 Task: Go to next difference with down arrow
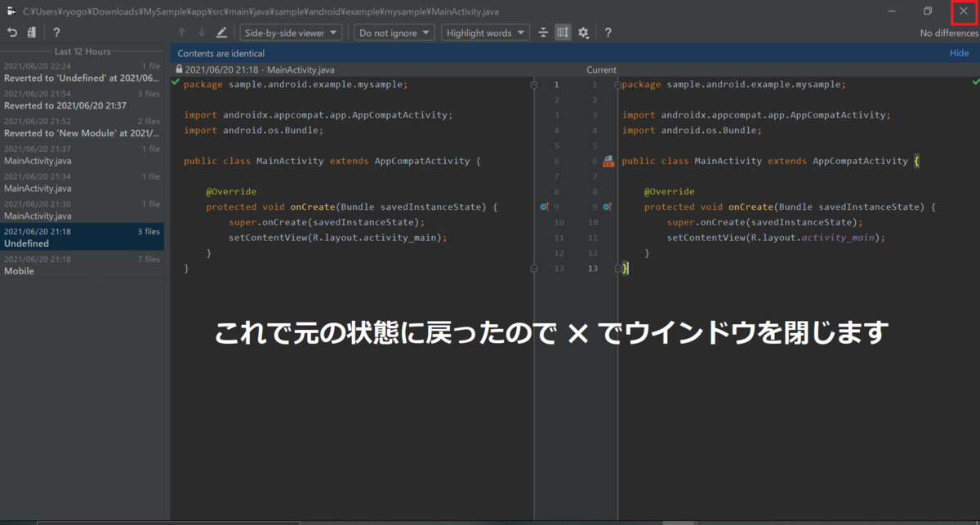pos(201,33)
